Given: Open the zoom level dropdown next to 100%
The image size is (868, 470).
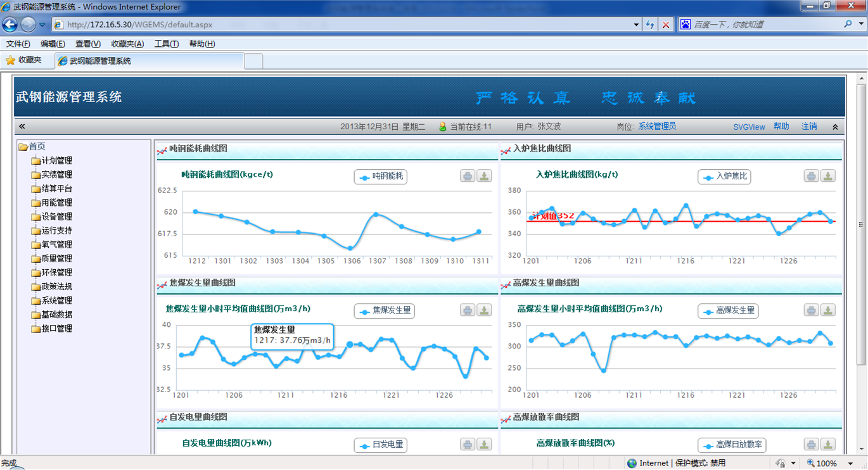Looking at the screenshot, I should (850, 463).
